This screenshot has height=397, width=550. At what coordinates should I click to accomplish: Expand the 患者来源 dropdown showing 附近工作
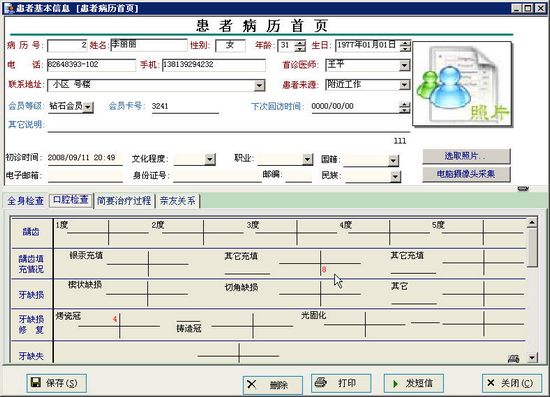tap(404, 85)
